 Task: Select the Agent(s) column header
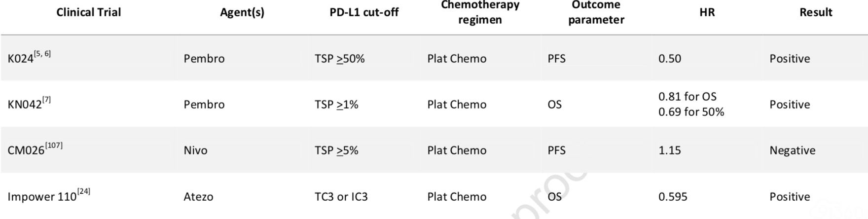tap(242, 13)
